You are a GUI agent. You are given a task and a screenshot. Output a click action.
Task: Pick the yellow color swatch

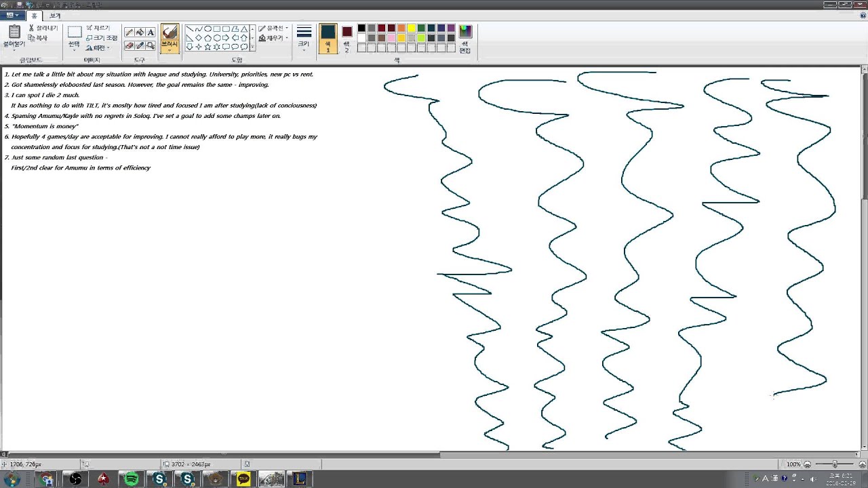tap(412, 28)
